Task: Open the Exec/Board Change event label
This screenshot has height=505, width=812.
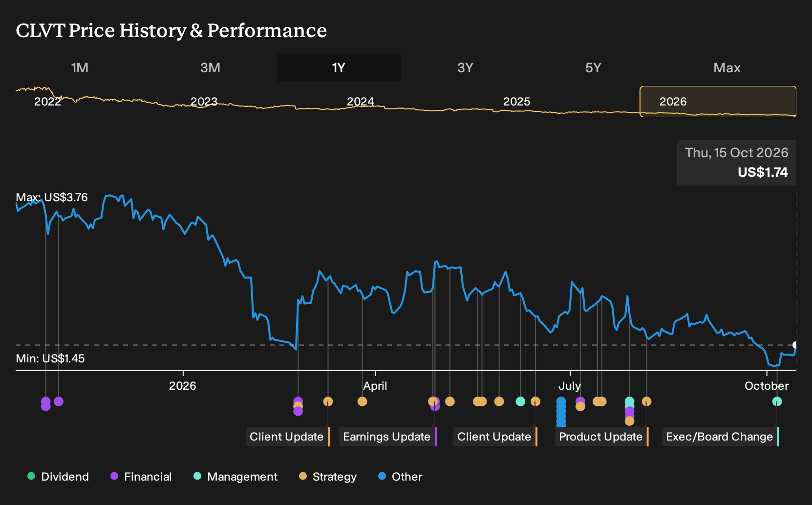Action: (x=720, y=437)
